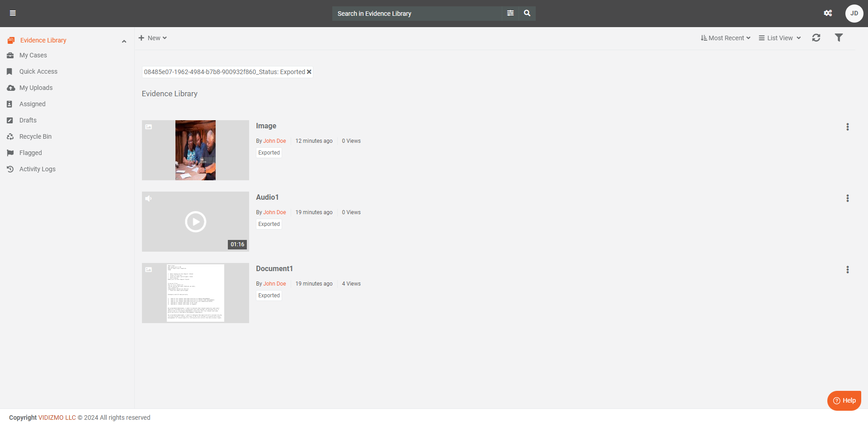Screen dimensions: 868x427
Task: Click the search magnifier icon
Action: coord(527,13)
